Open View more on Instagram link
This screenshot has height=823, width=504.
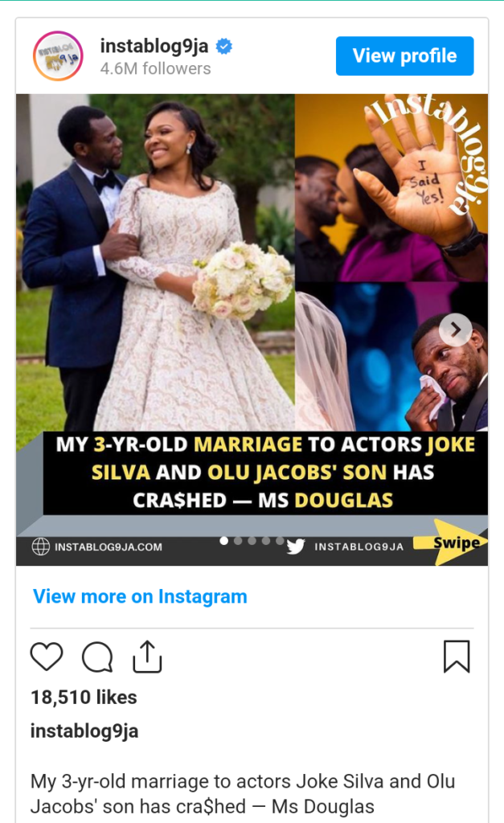(x=140, y=596)
